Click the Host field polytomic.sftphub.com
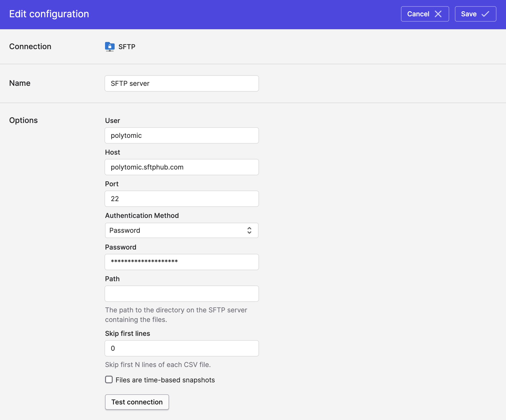This screenshot has height=420, width=506. [182, 167]
